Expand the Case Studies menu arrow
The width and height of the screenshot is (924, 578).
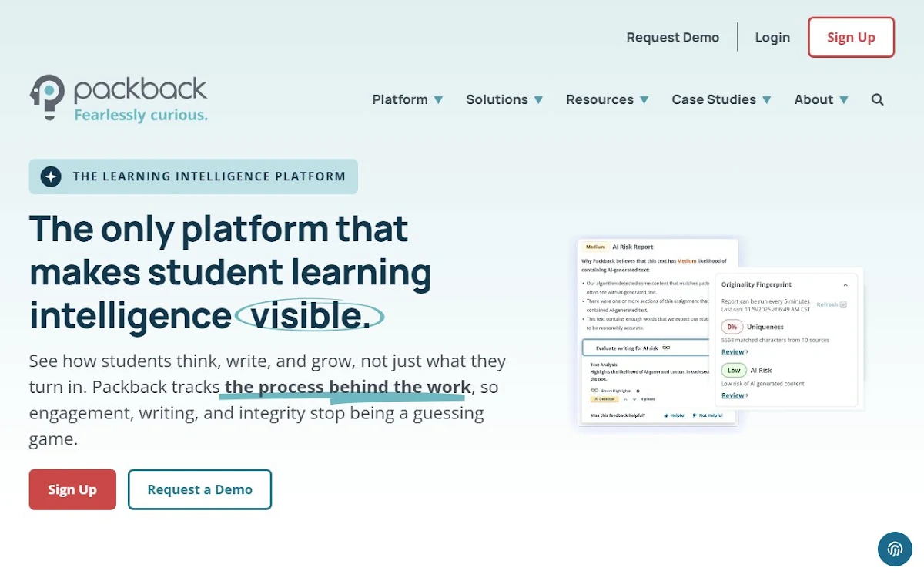(766, 100)
